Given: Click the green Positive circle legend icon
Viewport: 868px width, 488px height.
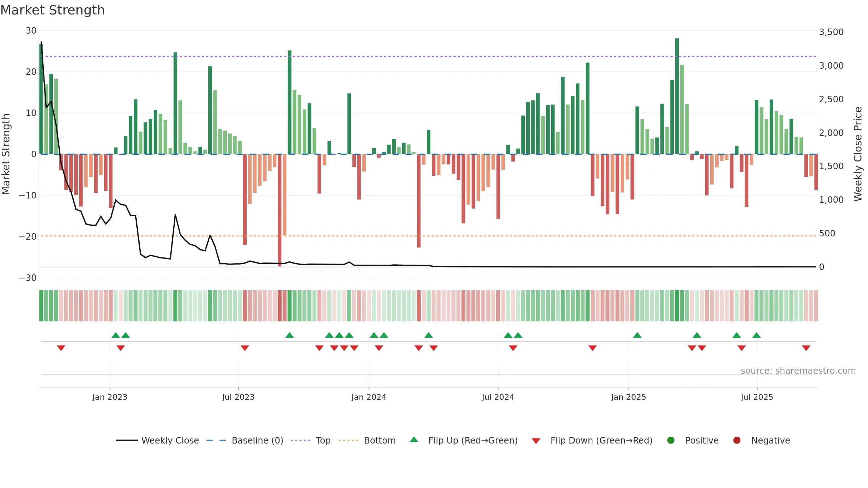Looking at the screenshot, I should (x=671, y=440).
